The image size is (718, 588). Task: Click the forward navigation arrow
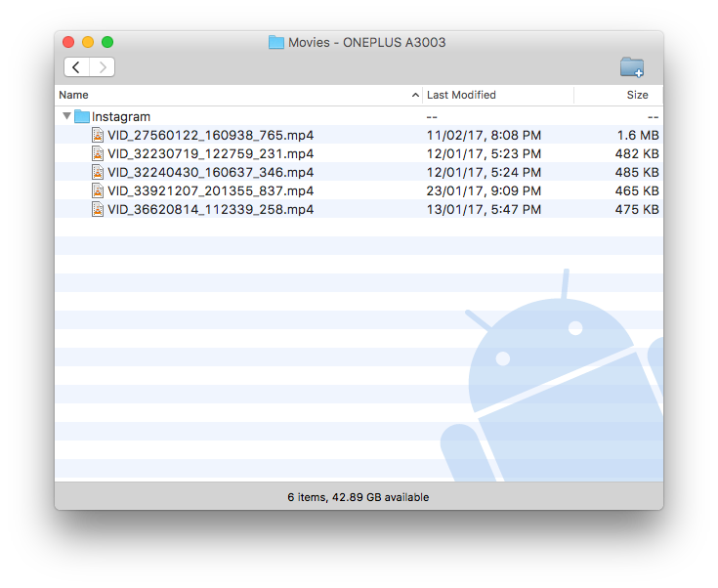(x=103, y=67)
